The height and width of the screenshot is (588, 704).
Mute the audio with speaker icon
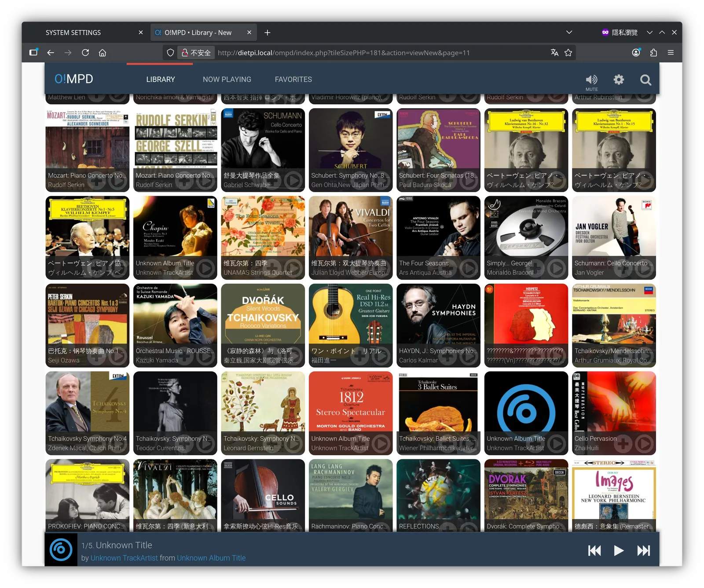click(x=591, y=80)
